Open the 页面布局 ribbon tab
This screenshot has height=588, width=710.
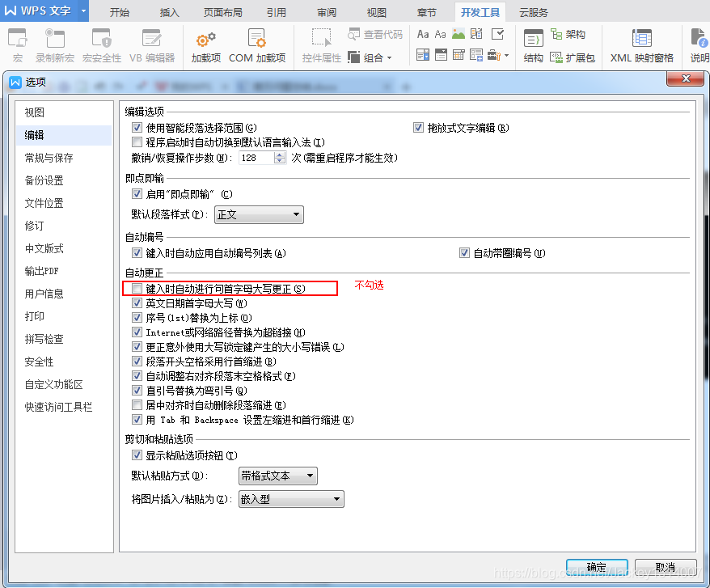(222, 13)
